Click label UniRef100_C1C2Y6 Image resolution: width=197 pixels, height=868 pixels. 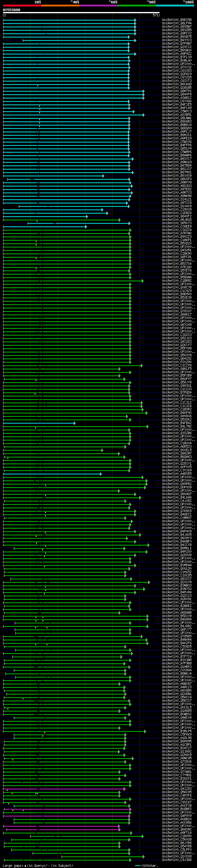tap(177, 365)
